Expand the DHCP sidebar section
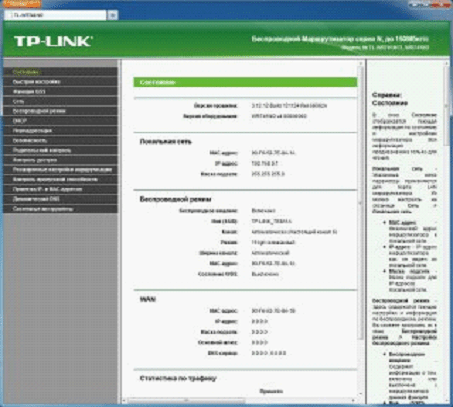 click(60, 121)
